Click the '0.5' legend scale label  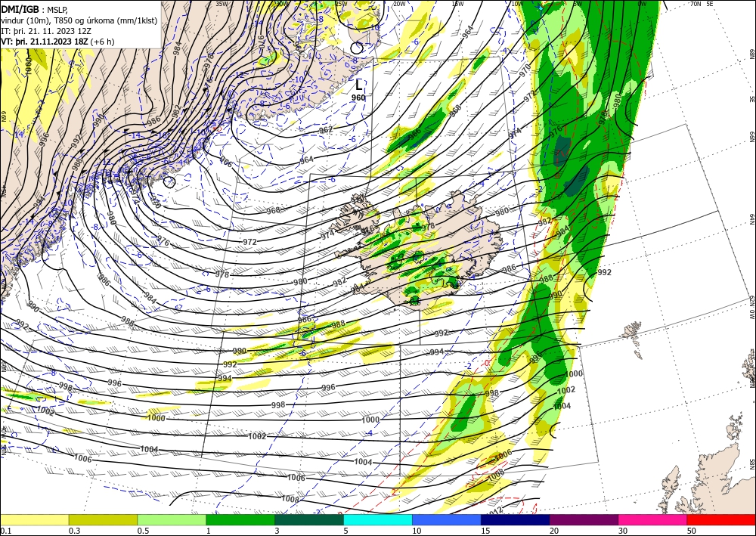[143, 531]
